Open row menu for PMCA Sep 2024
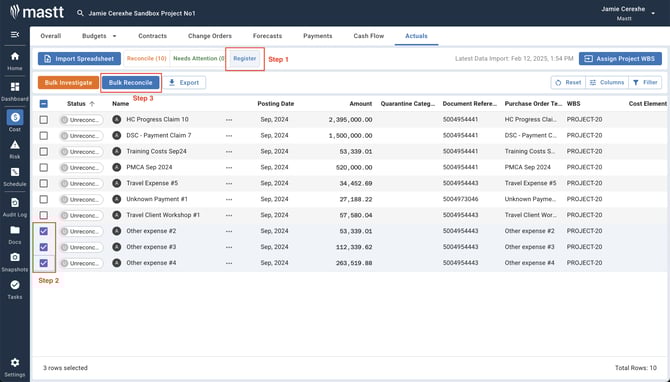Image resolution: width=670 pixels, height=382 pixels. 229,167
